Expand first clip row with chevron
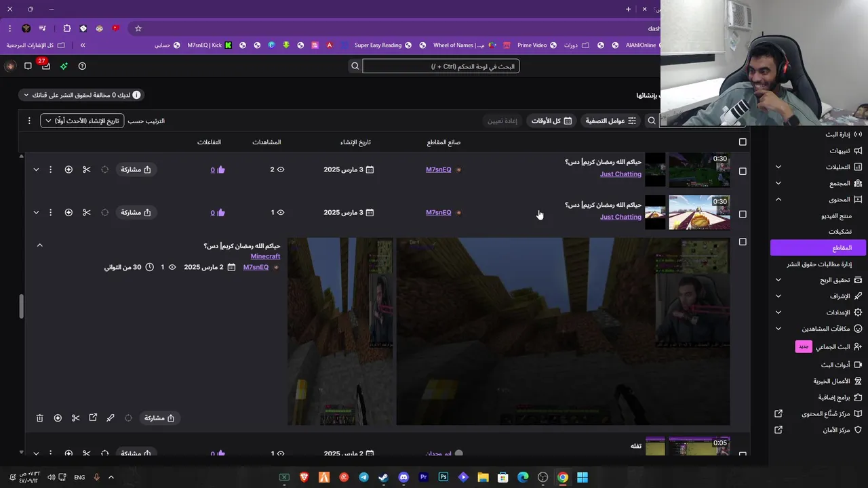868x488 pixels. pos(36,169)
